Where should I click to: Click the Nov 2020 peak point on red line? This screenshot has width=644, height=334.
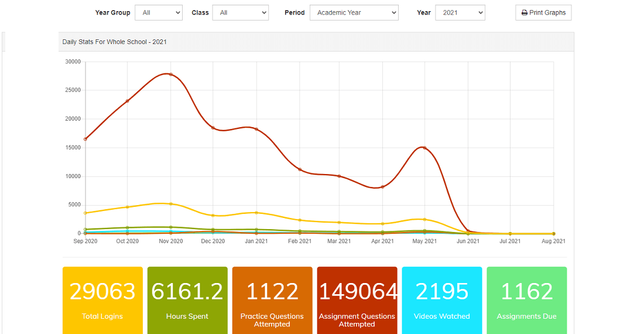[171, 74]
